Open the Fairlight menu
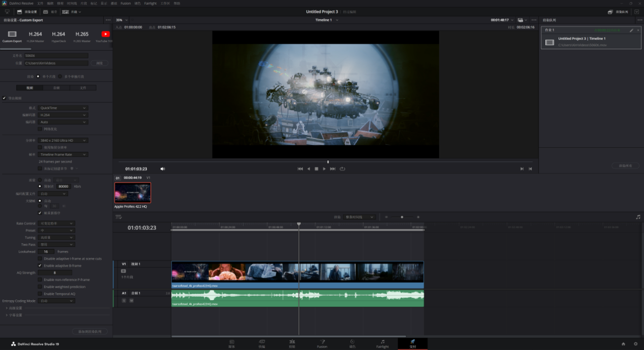644x350 pixels. pyautogui.click(x=150, y=3)
